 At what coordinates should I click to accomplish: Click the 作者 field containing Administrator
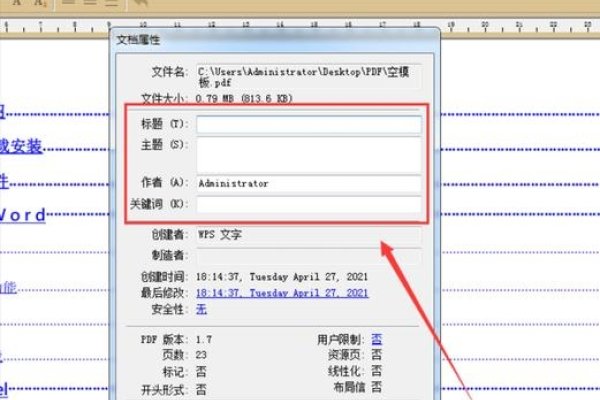308,184
